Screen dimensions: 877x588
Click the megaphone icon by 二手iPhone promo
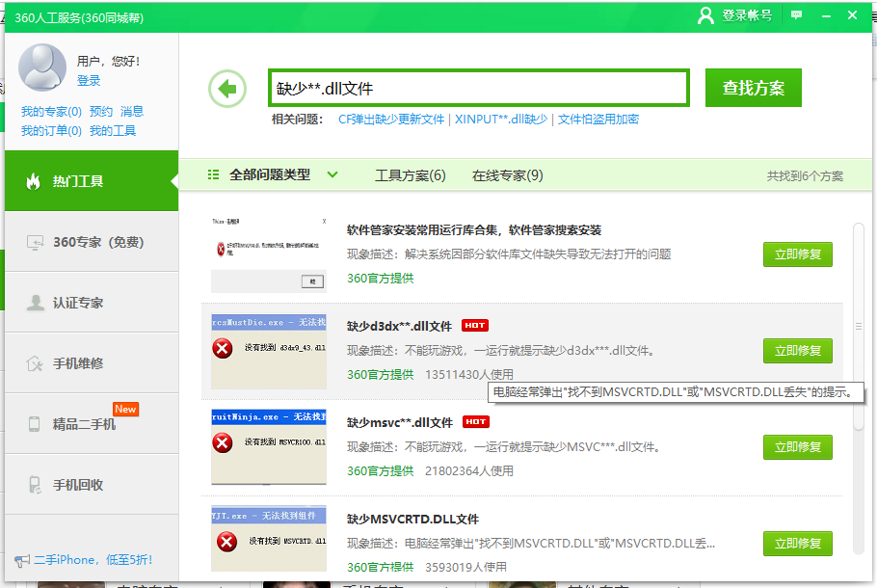[21, 560]
